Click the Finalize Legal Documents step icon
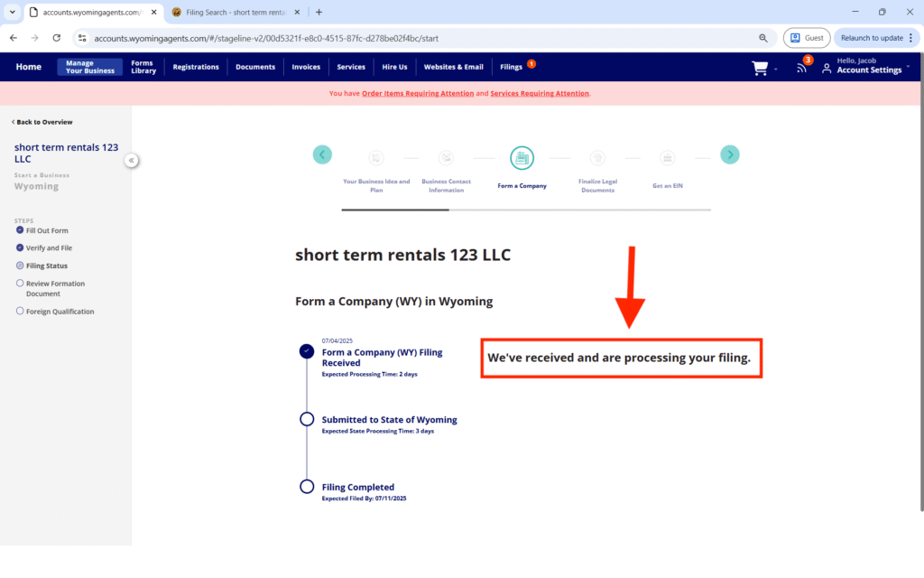This screenshot has height=578, width=924. (x=596, y=158)
